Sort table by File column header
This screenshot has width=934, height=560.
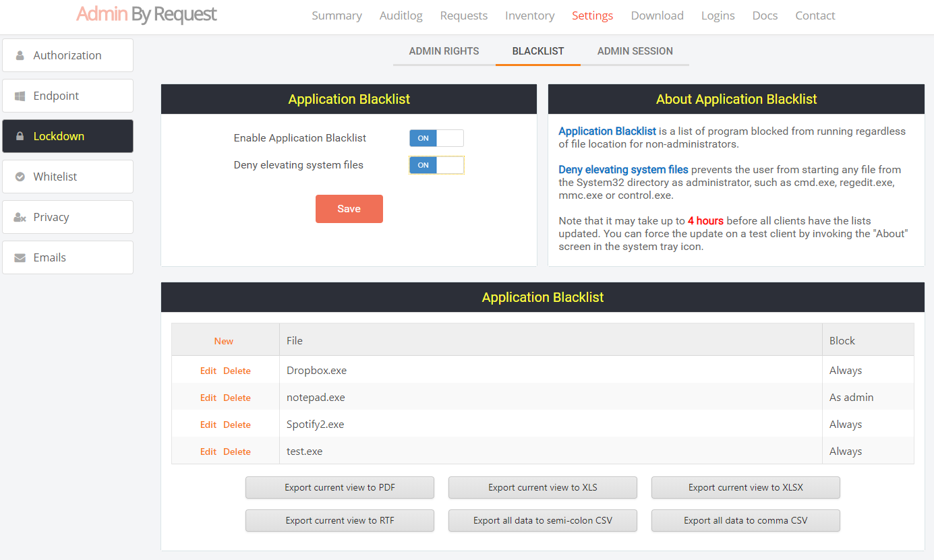point(295,341)
